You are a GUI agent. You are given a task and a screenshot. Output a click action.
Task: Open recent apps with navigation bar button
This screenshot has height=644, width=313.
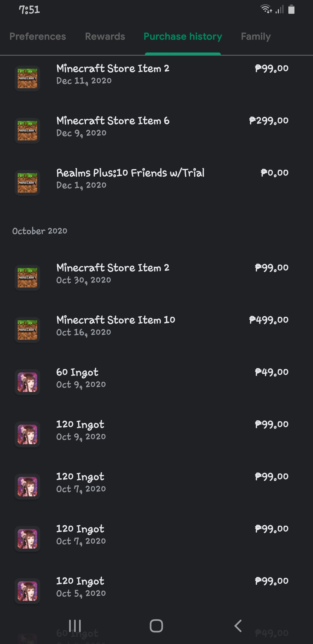(x=75, y=626)
